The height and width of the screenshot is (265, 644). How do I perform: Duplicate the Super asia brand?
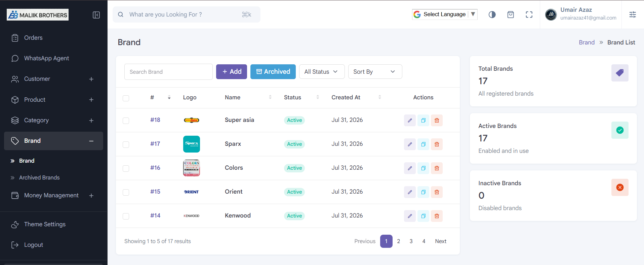click(x=423, y=120)
